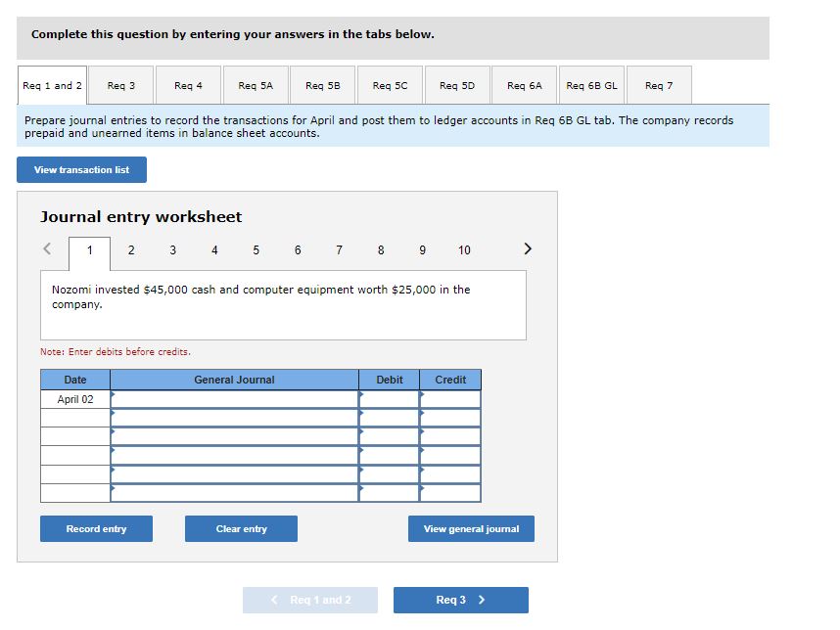The height and width of the screenshot is (630, 840).
Task: Advance with the Req 3 next button
Action: tap(461, 600)
